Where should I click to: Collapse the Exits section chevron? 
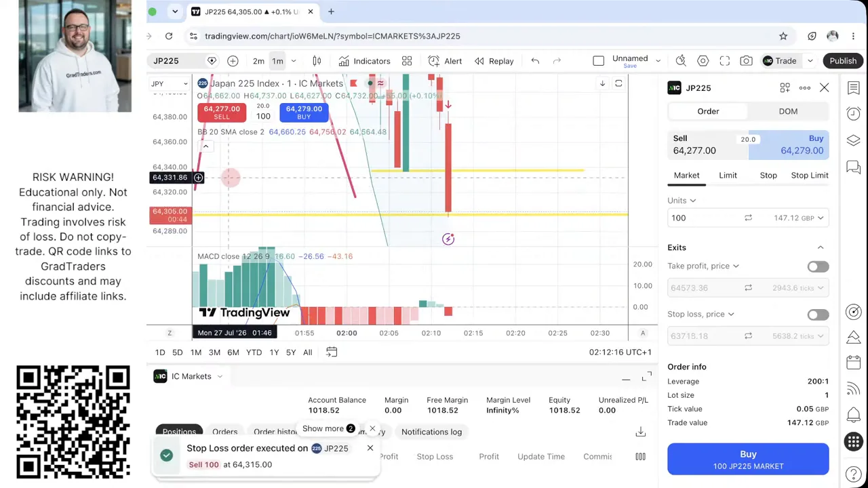(821, 247)
